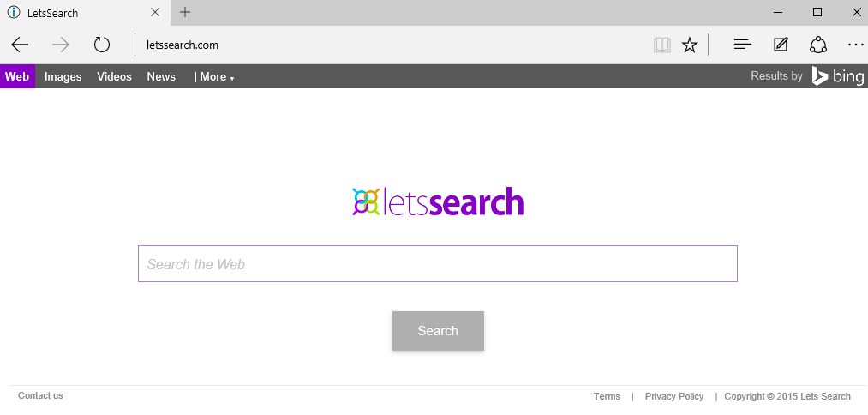868x415 pixels.
Task: Click the Search the Web input field
Action: tap(437, 264)
